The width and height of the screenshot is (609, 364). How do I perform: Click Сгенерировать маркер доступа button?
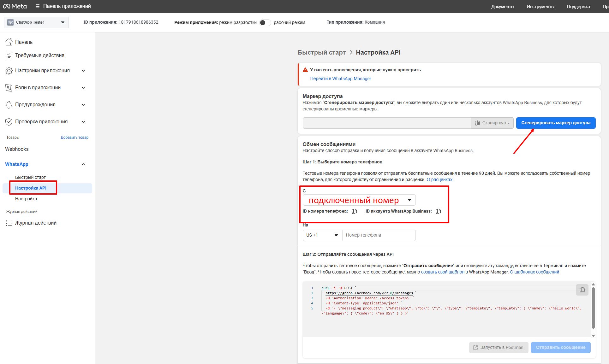pos(555,123)
